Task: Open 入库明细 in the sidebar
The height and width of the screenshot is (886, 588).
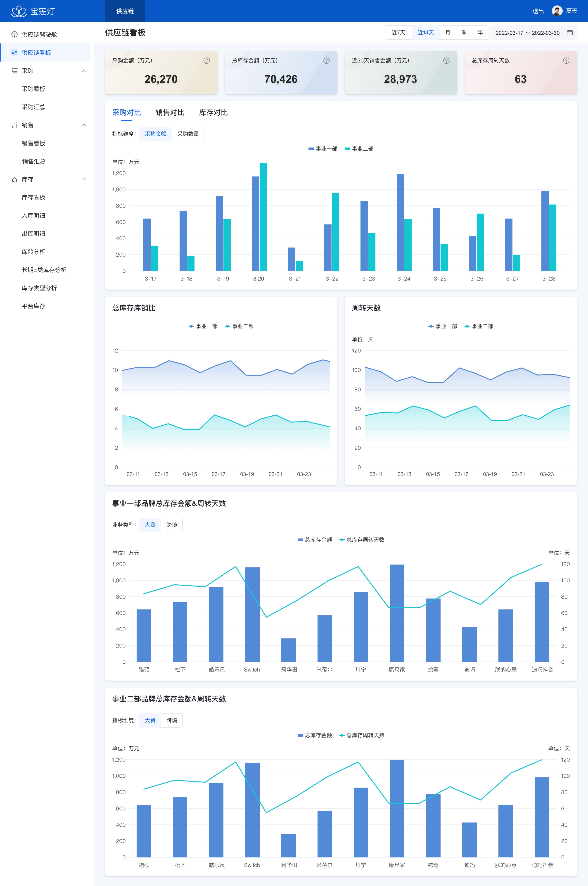Action: pos(45,215)
